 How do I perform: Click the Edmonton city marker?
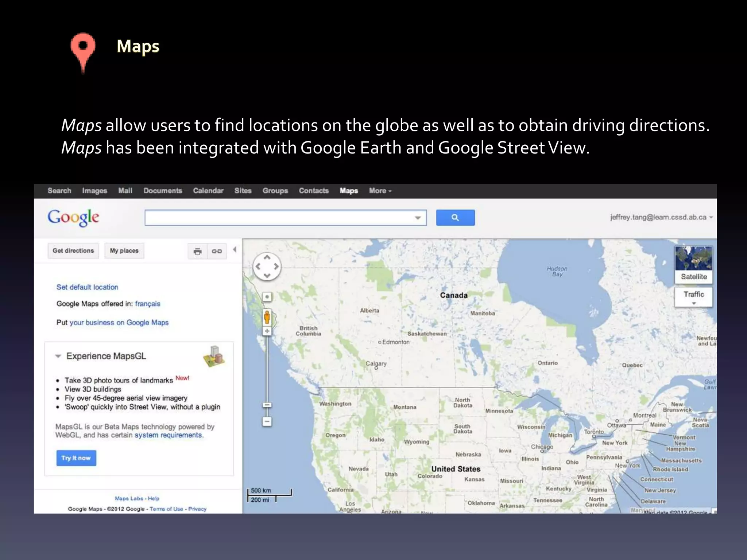[380, 342]
